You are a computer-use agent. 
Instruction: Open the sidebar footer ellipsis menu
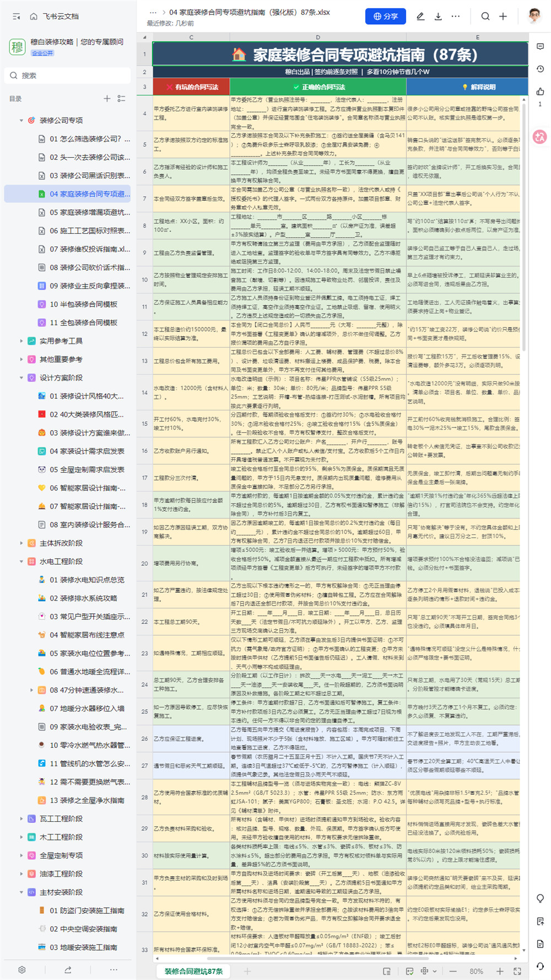click(x=114, y=970)
